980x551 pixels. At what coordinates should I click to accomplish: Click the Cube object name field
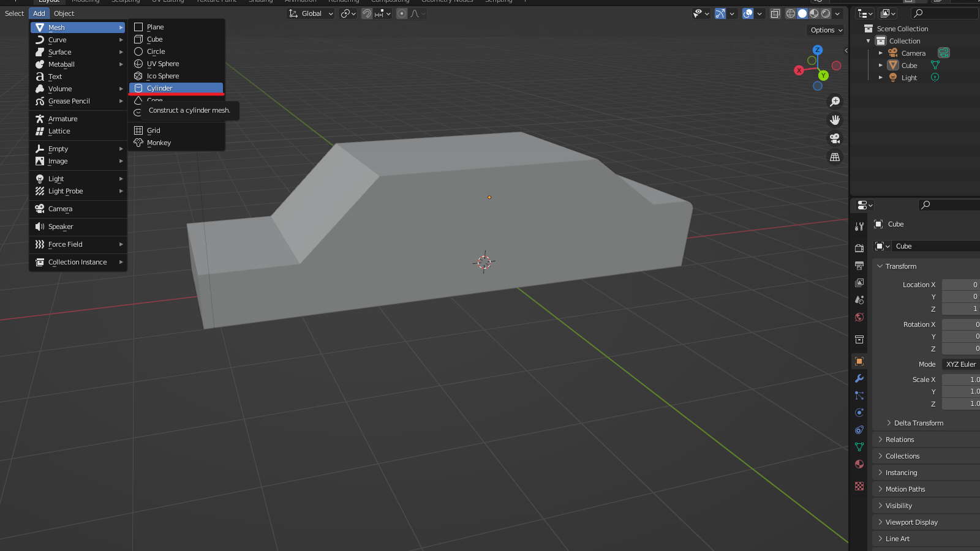pyautogui.click(x=936, y=246)
